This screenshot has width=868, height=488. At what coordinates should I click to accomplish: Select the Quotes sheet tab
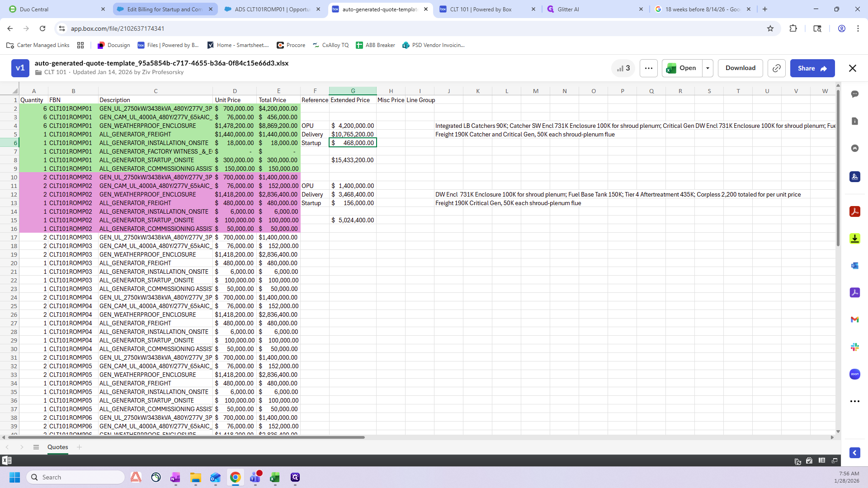point(57,447)
